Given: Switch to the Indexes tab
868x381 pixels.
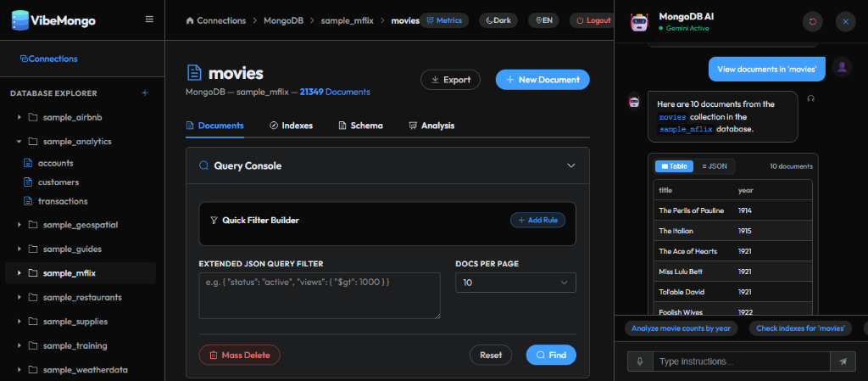Looking at the screenshot, I should point(292,126).
